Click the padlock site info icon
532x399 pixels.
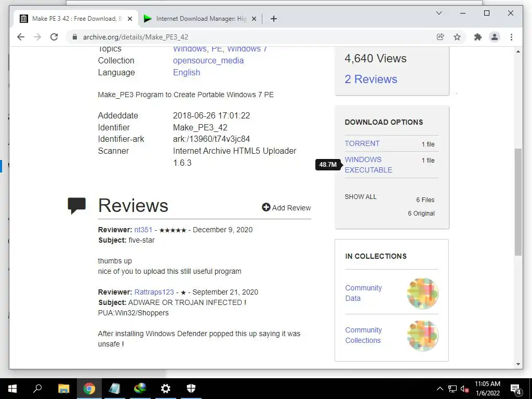(x=75, y=37)
